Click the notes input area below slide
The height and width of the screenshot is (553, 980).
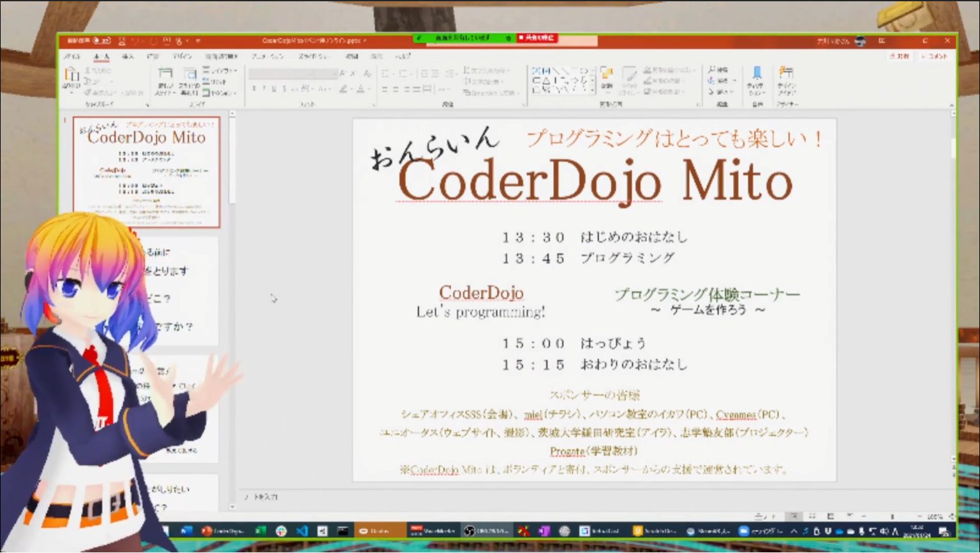click(x=593, y=497)
